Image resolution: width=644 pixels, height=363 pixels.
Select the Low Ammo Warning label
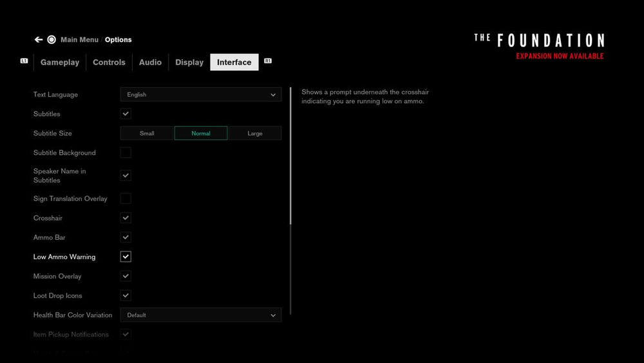coord(64,257)
